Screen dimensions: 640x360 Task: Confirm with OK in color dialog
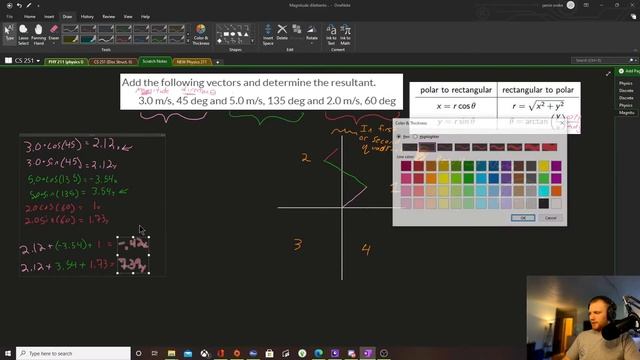click(523, 218)
